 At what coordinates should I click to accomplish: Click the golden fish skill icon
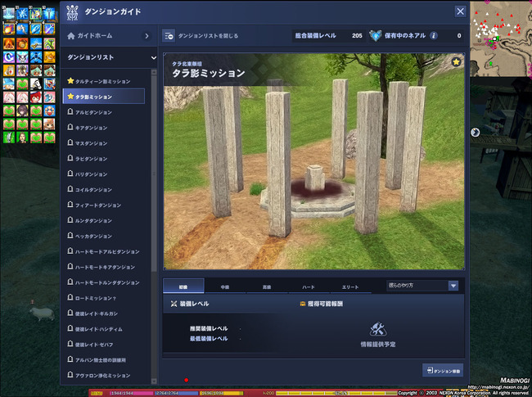click(x=49, y=57)
